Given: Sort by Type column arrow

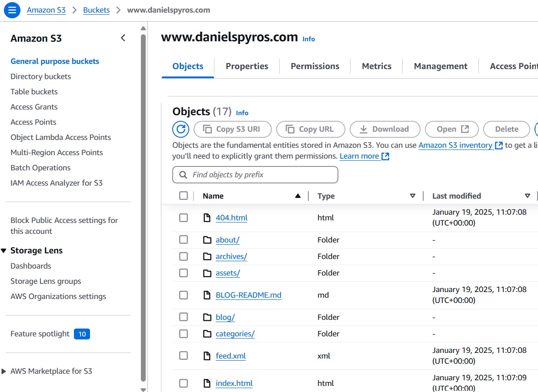Looking at the screenshot, I should pyautogui.click(x=413, y=196).
